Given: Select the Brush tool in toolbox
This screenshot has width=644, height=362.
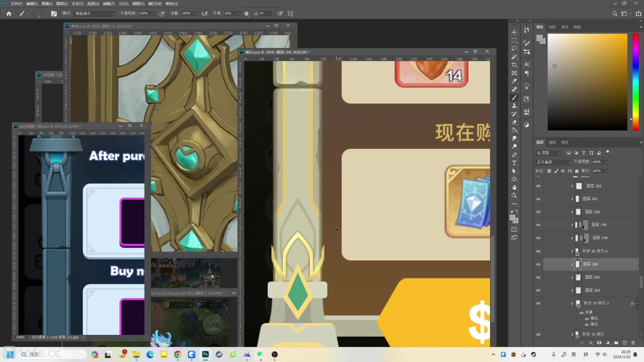Looking at the screenshot, I should point(514,98).
